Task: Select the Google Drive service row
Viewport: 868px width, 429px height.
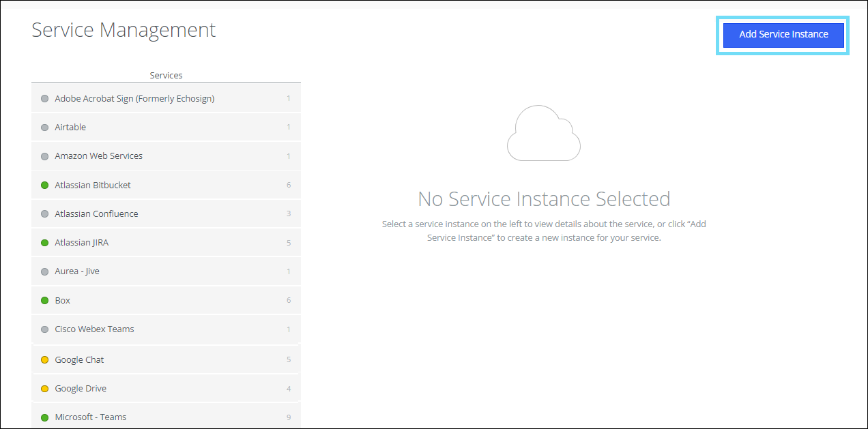Action: tap(81, 389)
